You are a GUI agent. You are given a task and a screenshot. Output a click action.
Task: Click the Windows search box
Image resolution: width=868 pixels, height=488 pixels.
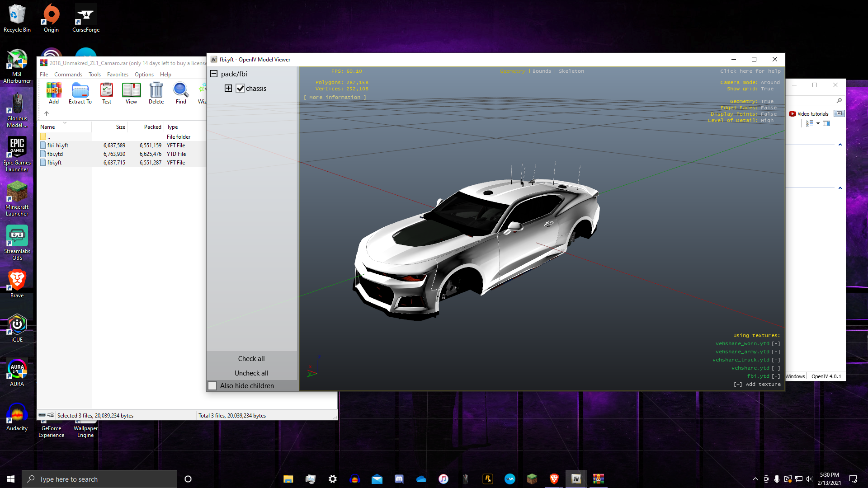99,479
